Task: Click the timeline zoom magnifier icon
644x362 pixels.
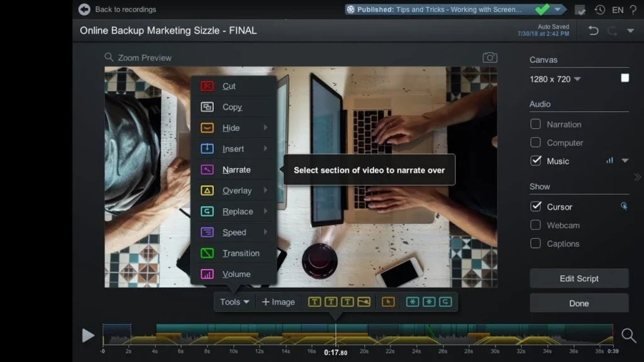Action: point(628,336)
